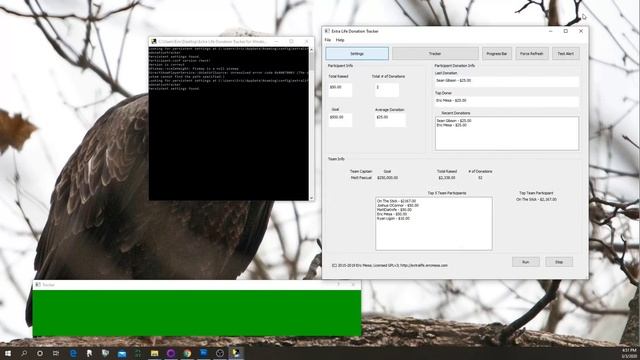Open the Help menu

(x=340, y=40)
